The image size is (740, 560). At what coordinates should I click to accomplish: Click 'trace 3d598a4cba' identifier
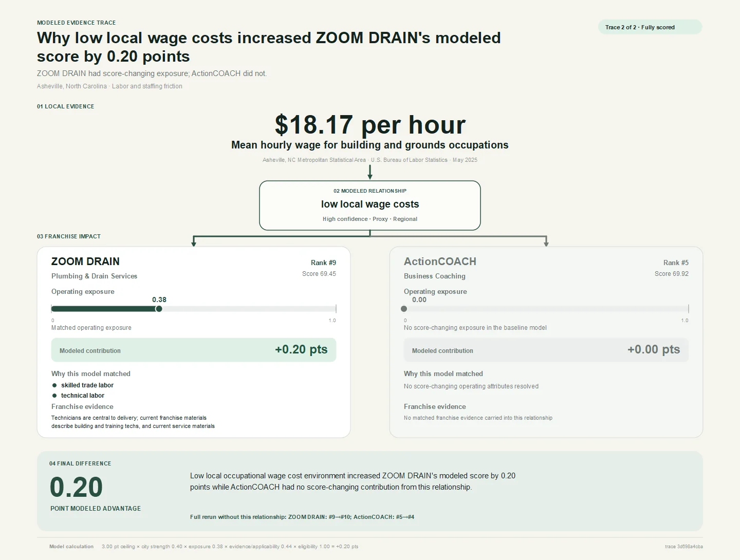[684, 547]
